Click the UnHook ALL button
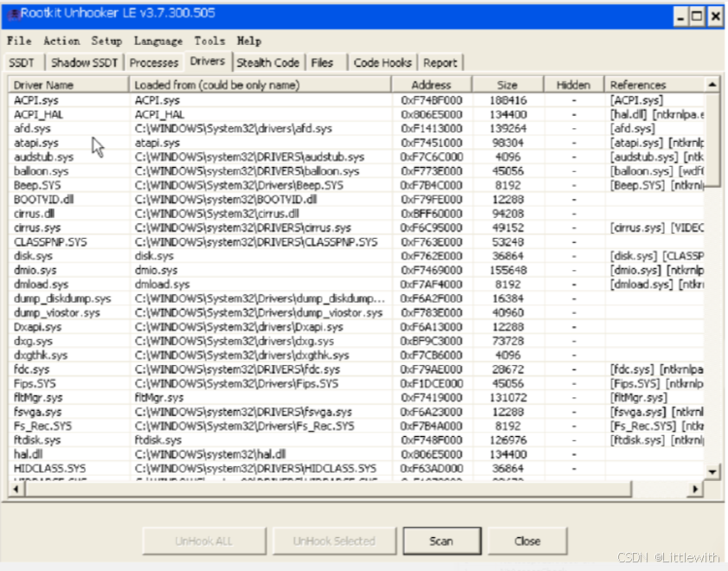728x571 pixels. [203, 541]
